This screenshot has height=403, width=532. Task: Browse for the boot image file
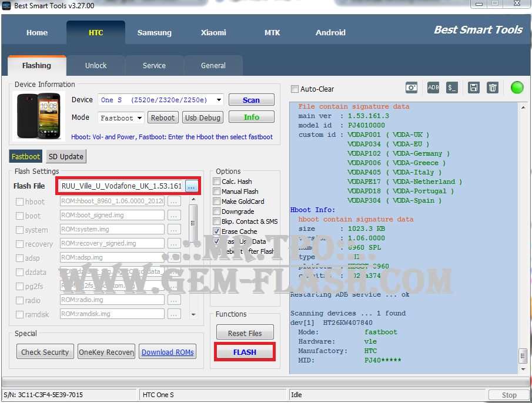coord(173,215)
